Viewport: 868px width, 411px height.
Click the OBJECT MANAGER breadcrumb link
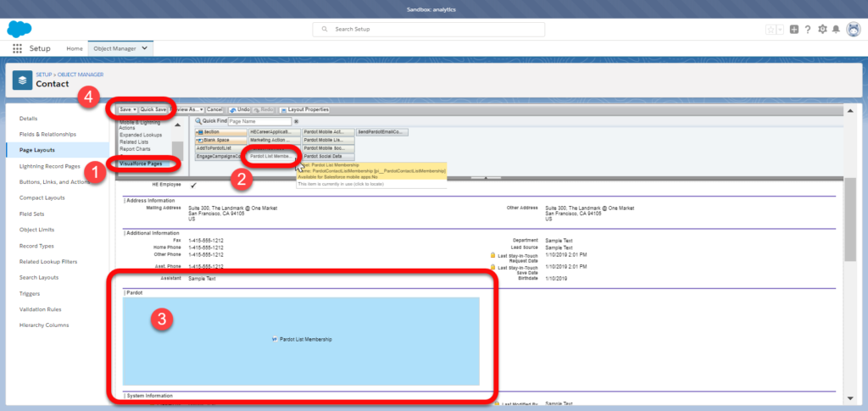pos(81,74)
